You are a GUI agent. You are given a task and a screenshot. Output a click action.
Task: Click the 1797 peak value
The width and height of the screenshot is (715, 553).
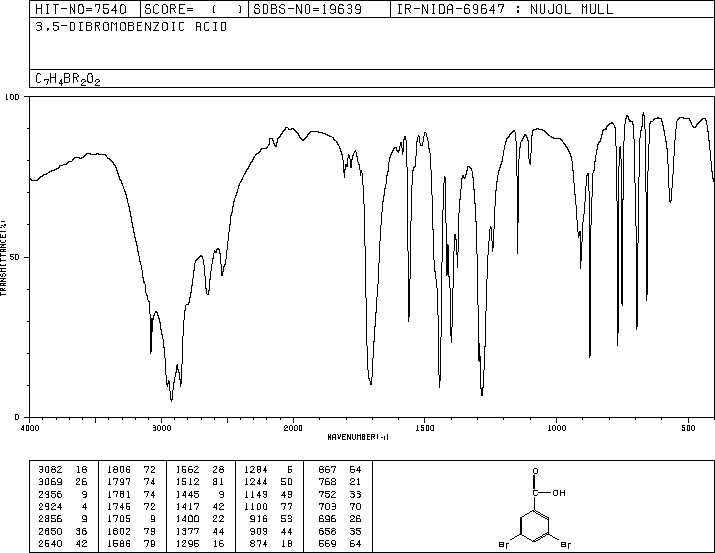point(119,482)
